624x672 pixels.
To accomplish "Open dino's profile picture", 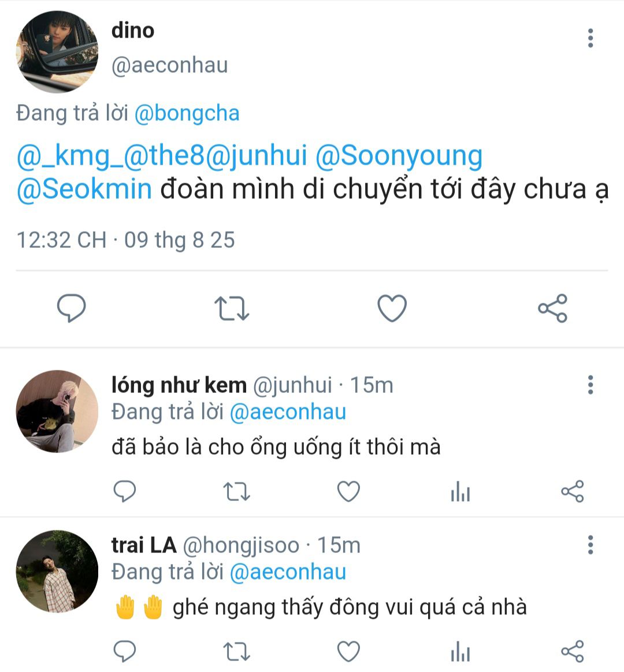I will click(x=57, y=51).
